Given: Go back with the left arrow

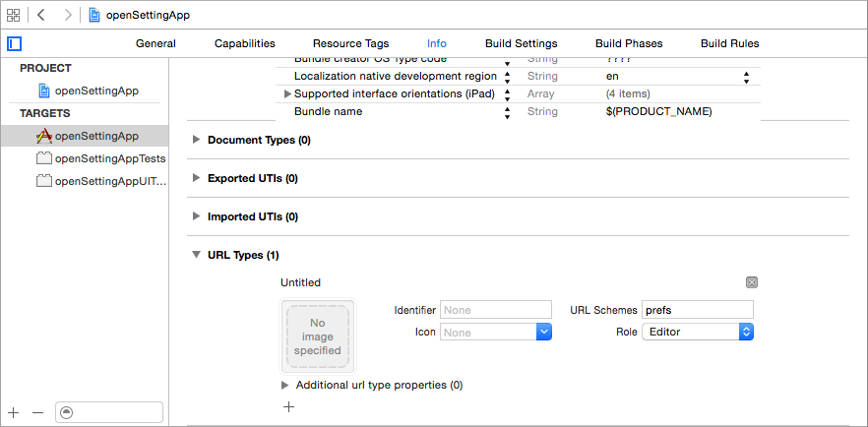Looking at the screenshot, I should pos(41,15).
